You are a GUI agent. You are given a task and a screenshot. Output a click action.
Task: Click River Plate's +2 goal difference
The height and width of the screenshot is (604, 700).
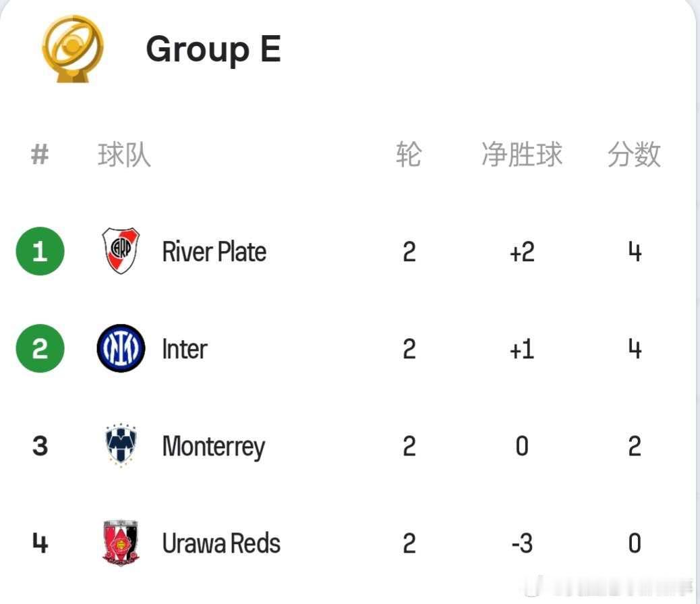coord(522,252)
